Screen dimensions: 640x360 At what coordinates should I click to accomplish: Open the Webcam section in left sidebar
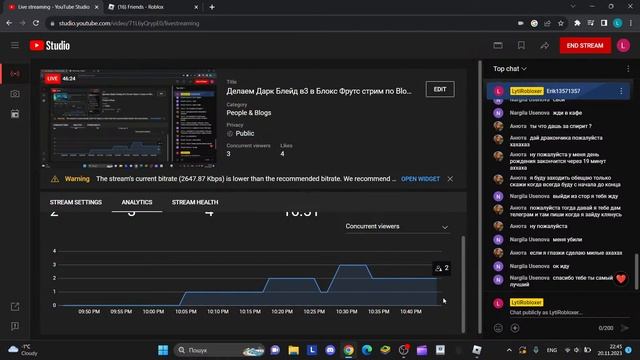tap(15, 94)
